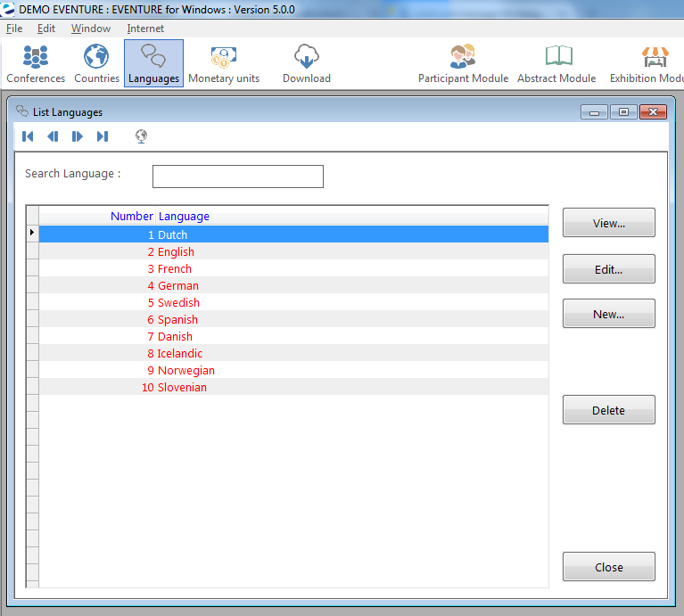The height and width of the screenshot is (616, 684).
Task: Select the Swedish row
Action: coord(293,302)
